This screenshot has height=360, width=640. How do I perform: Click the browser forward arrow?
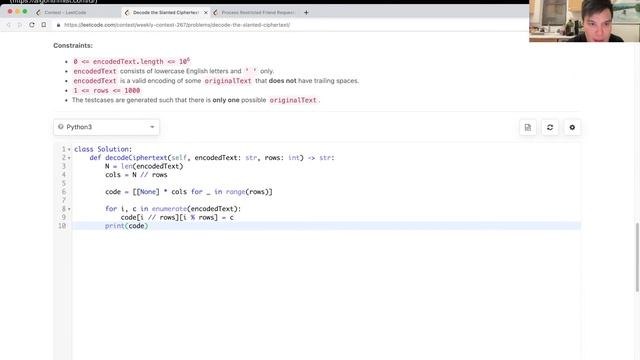click(x=20, y=25)
